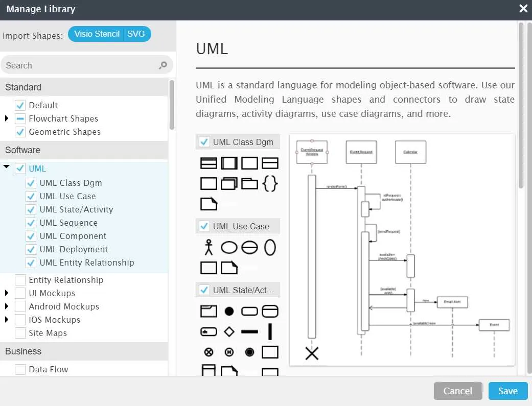Click the UML details pane scrollbar
This screenshot has height=406, width=532.
coord(521,105)
